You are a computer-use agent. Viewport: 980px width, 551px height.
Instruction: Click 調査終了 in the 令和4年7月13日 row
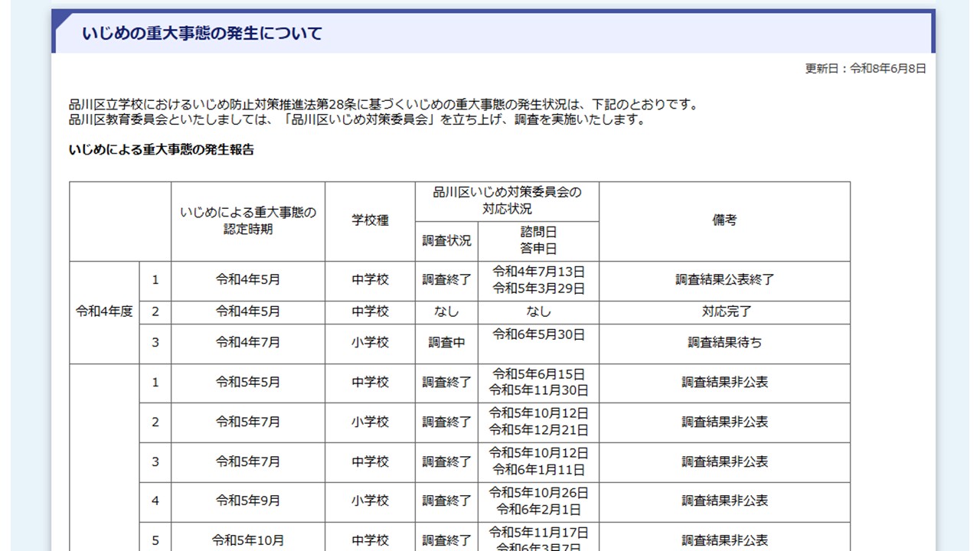pyautogui.click(x=447, y=280)
